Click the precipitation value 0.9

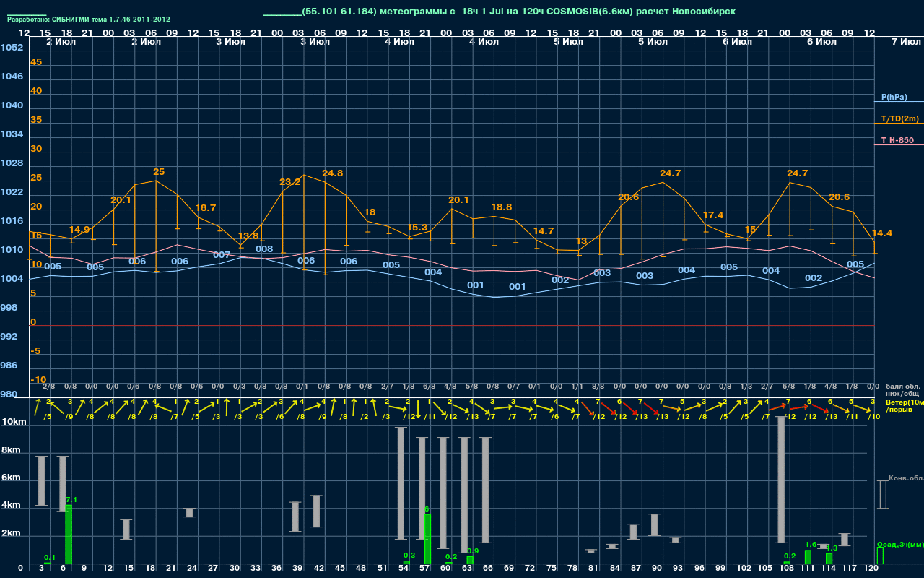click(474, 551)
